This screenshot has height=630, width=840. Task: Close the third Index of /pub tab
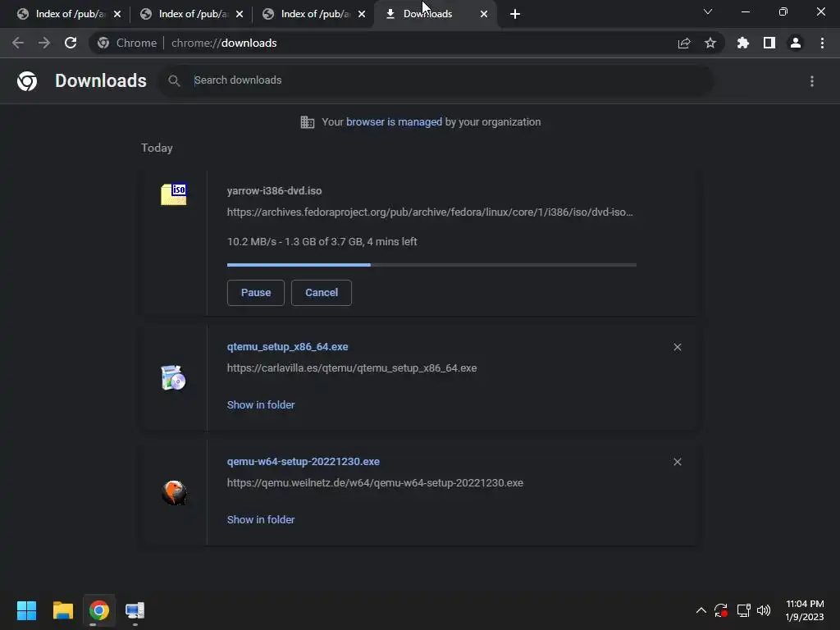pyautogui.click(x=362, y=14)
